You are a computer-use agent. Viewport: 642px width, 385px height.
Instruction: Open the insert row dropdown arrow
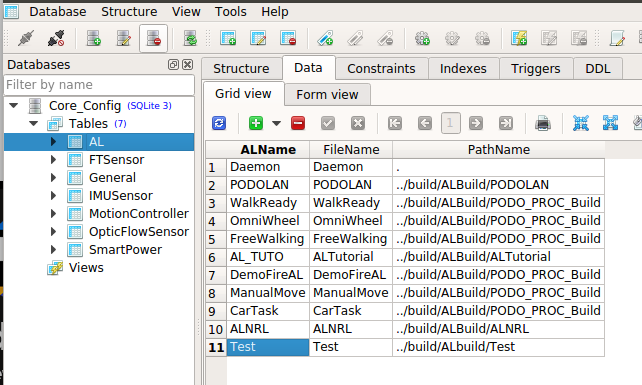coord(276,123)
